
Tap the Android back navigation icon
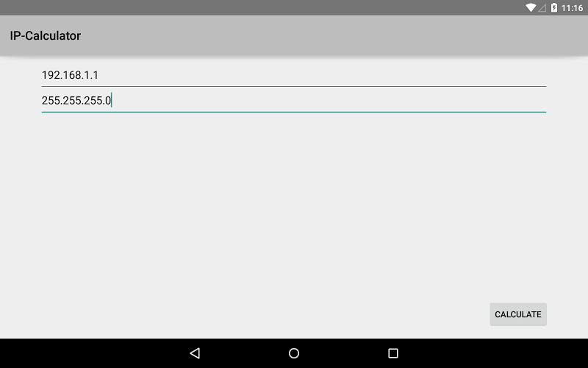tap(195, 353)
